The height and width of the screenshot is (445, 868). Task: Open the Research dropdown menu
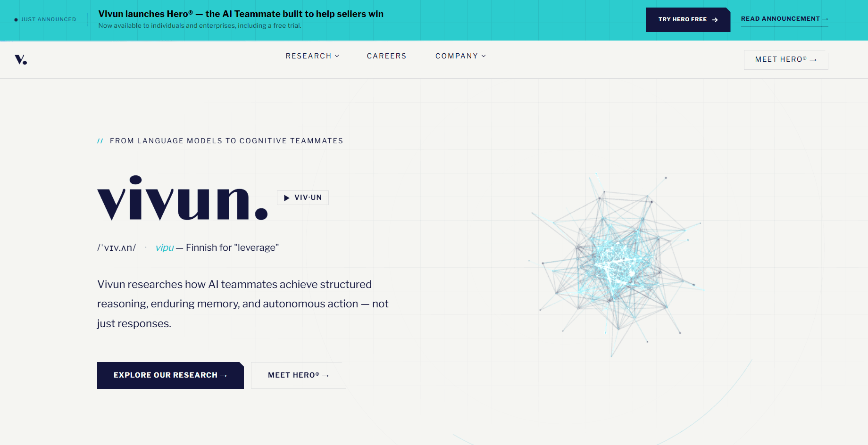pos(312,56)
